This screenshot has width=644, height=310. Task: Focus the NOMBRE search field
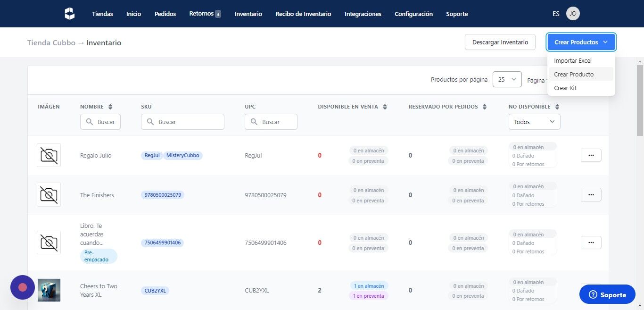100,122
